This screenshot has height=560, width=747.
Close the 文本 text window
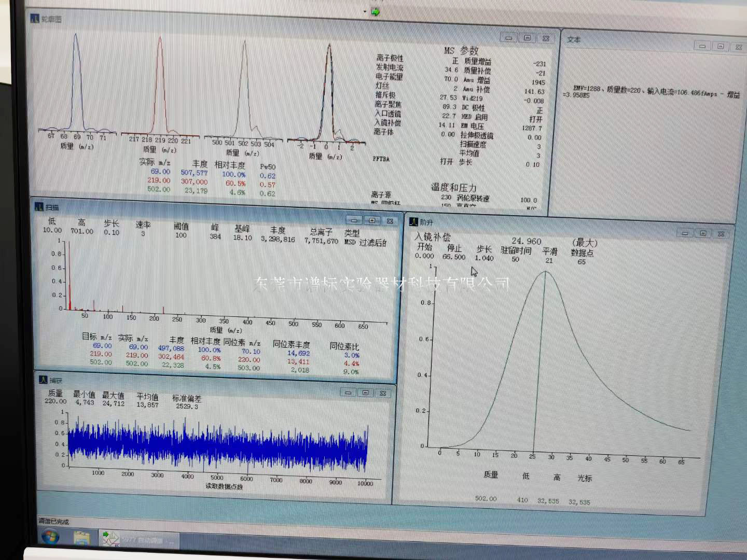point(738,47)
